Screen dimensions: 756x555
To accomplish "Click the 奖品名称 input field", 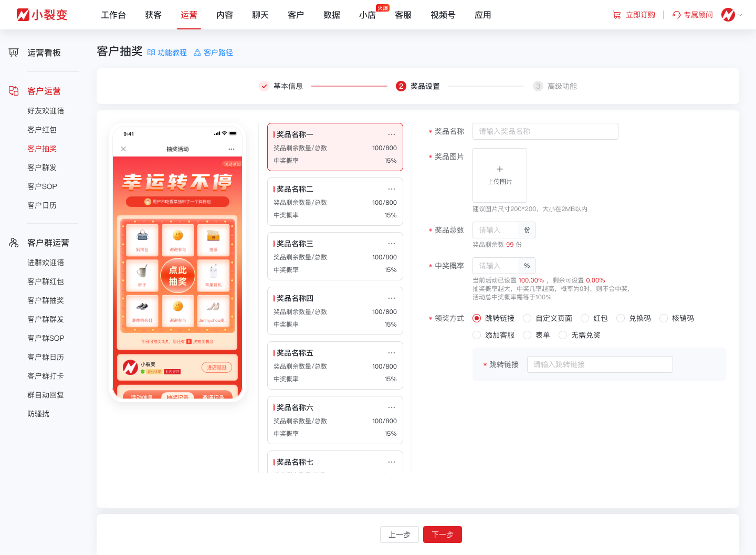I will 545,131.
